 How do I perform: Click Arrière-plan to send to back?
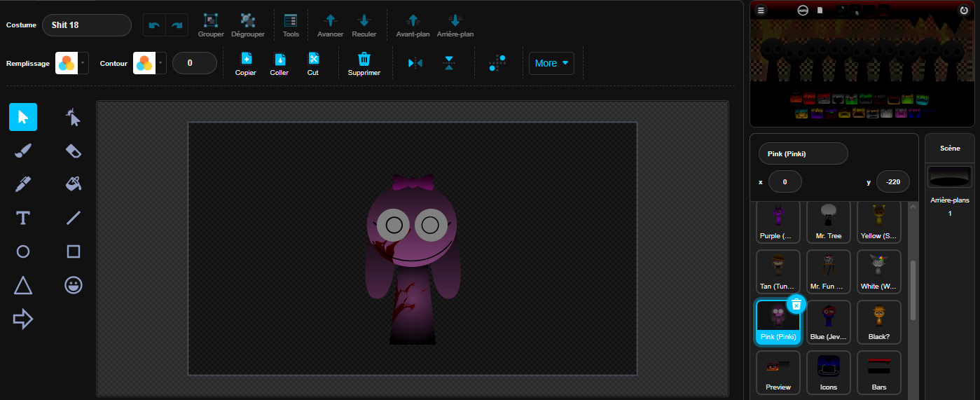[x=455, y=25]
